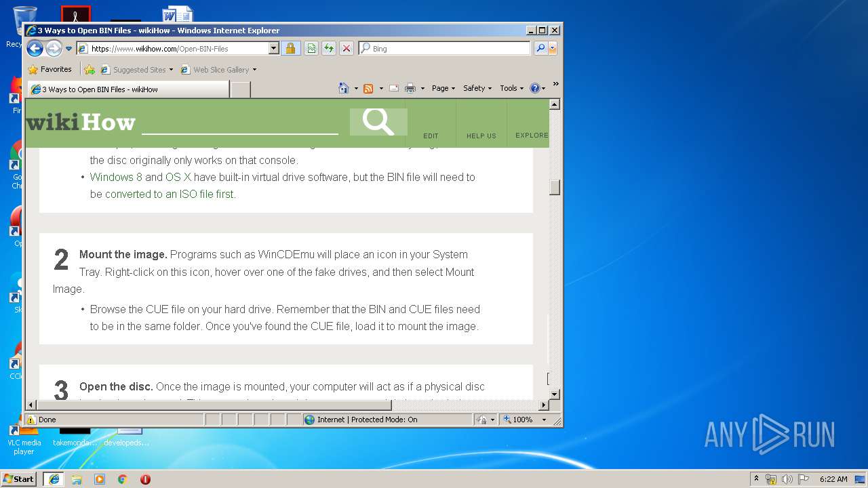Click the red Opera-style taskbar icon
The width and height of the screenshot is (868, 488).
[x=145, y=479]
